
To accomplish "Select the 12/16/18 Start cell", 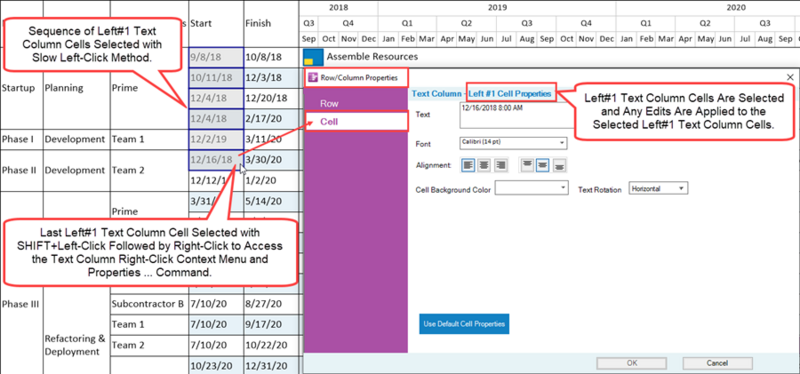I will coord(216,160).
